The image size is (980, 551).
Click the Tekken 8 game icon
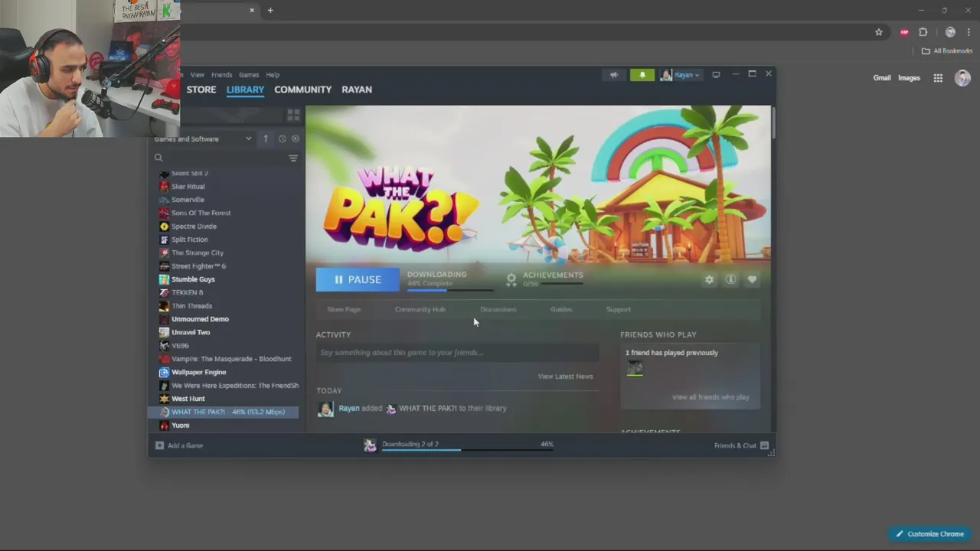coord(164,292)
